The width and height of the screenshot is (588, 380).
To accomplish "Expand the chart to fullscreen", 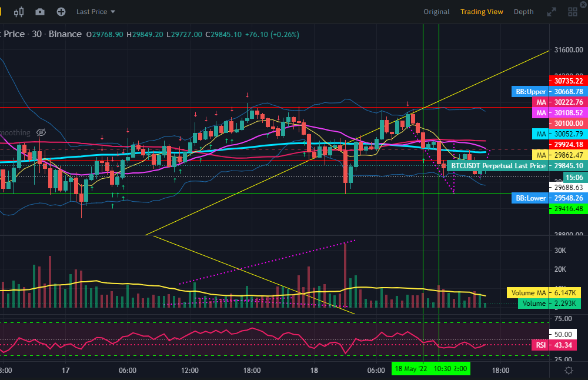I will [x=552, y=12].
